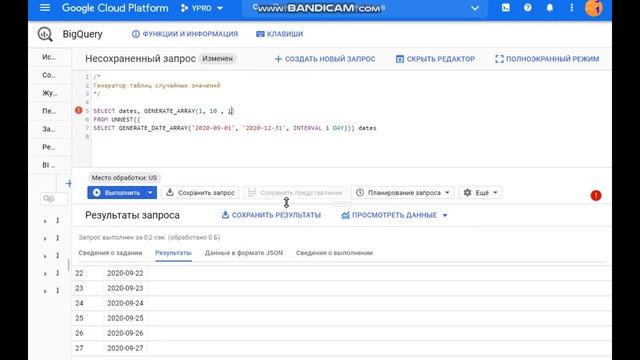Image resolution: width=640 pixels, height=360 pixels.
Task: Click the BI ... sidebar item
Action: [49, 165]
